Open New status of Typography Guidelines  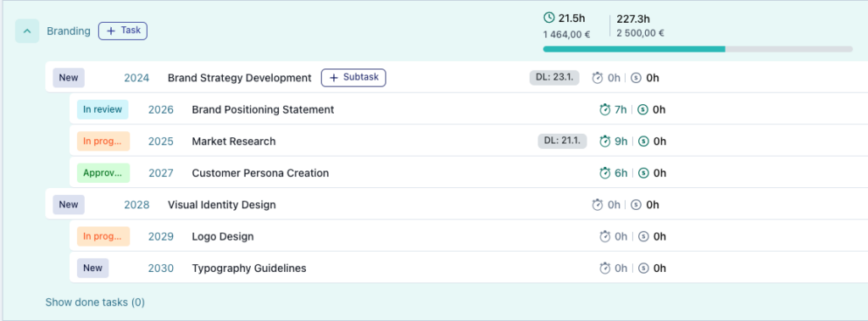tap(92, 268)
